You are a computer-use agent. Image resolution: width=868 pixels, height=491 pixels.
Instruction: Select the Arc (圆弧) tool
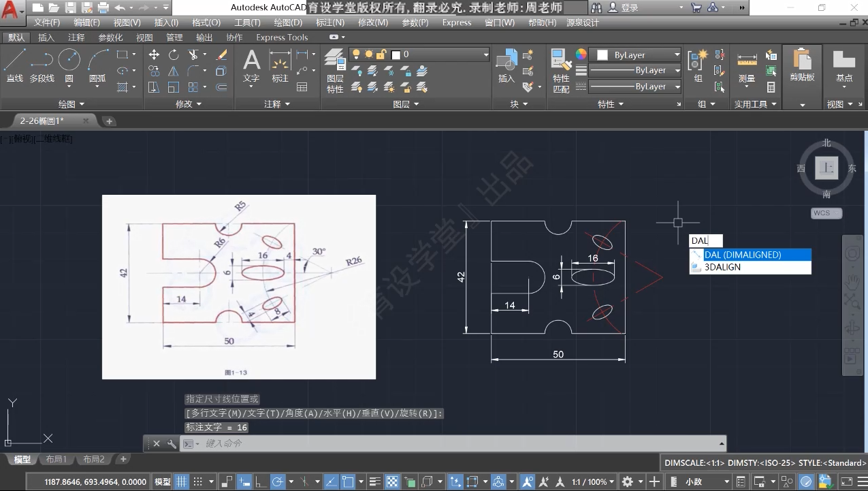coord(97,65)
